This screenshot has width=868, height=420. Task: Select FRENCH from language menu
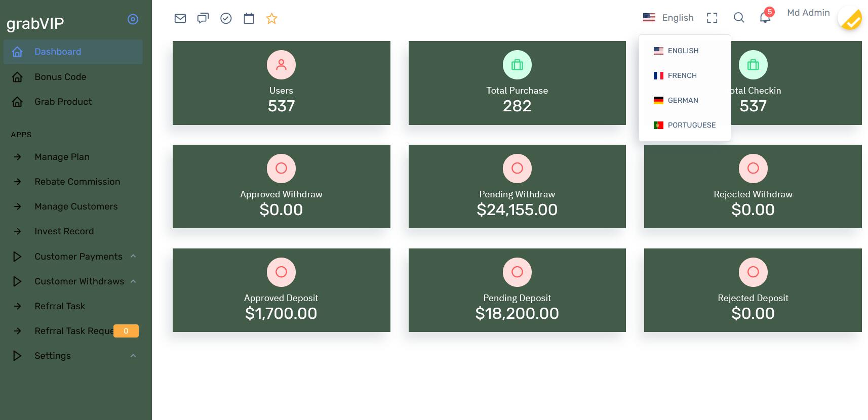click(x=682, y=75)
